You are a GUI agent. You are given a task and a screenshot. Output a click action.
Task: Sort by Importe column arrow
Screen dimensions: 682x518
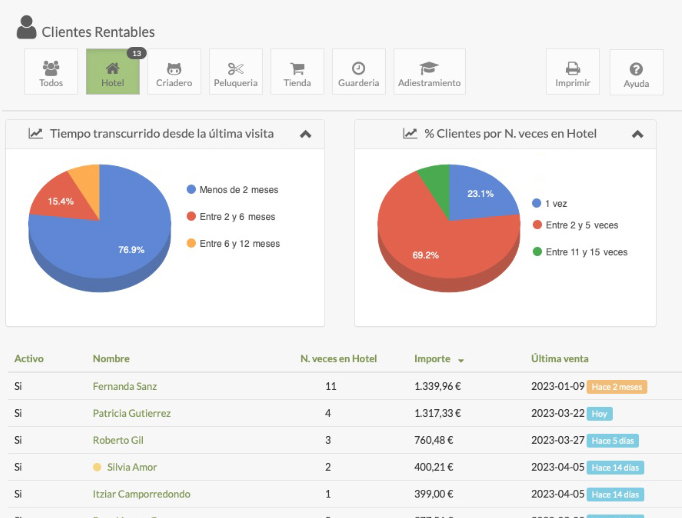click(461, 360)
